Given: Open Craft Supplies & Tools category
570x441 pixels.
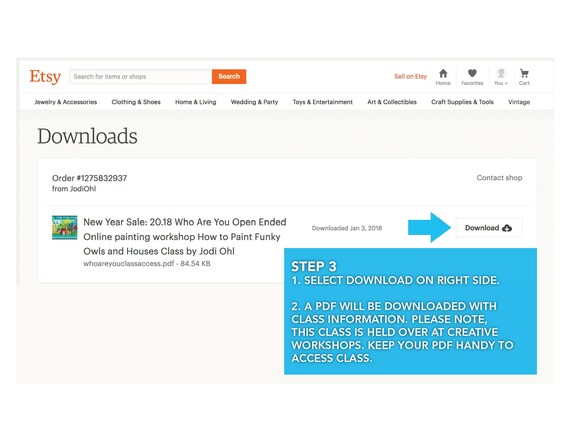Looking at the screenshot, I should coord(462,102).
